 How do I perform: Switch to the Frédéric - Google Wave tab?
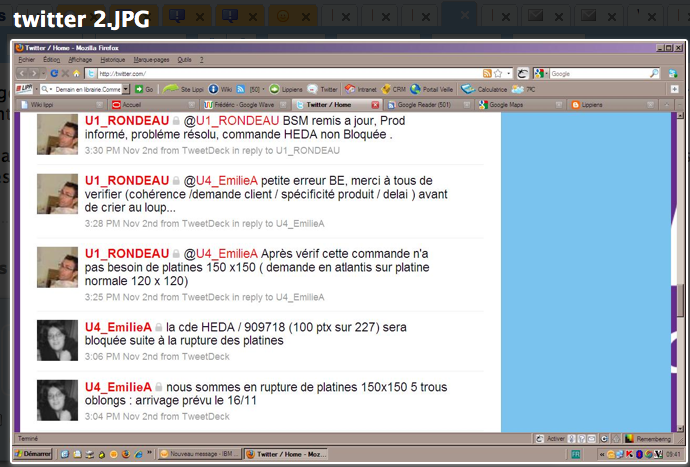(241, 104)
